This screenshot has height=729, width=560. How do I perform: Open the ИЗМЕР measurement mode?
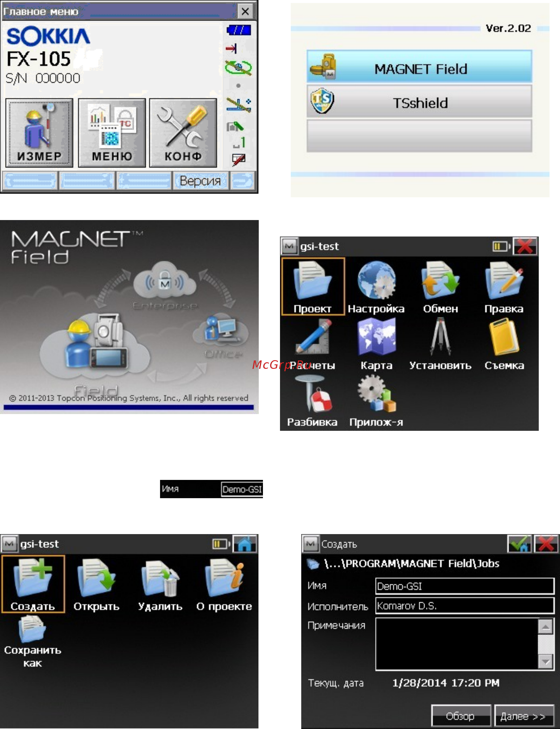click(39, 133)
